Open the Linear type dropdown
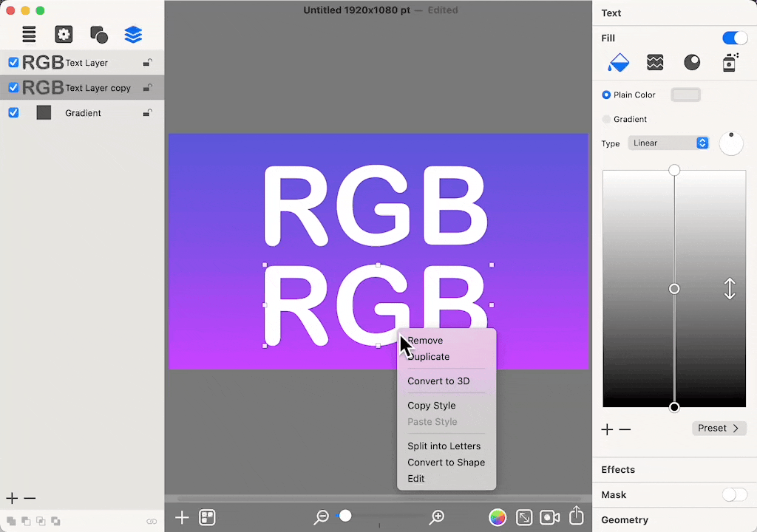 668,143
